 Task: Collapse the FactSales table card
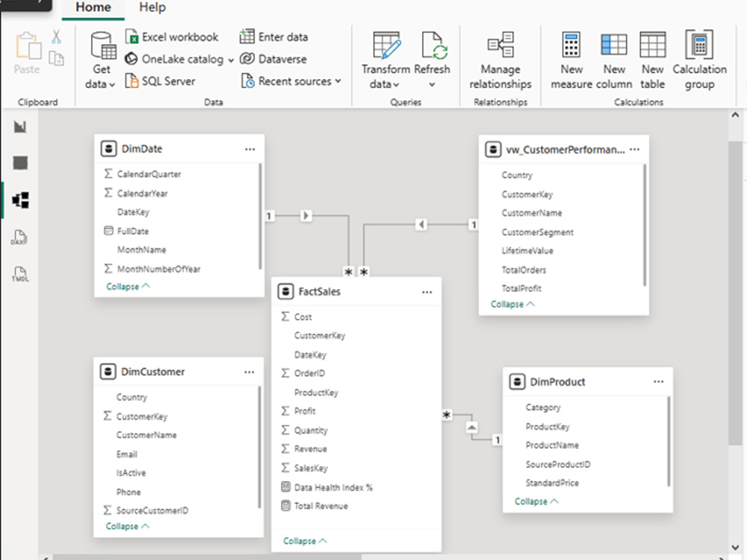[x=305, y=541]
